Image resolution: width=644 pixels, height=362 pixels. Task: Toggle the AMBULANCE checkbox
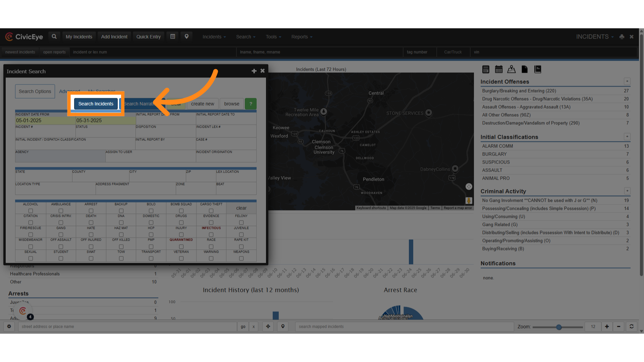pyautogui.click(x=61, y=211)
